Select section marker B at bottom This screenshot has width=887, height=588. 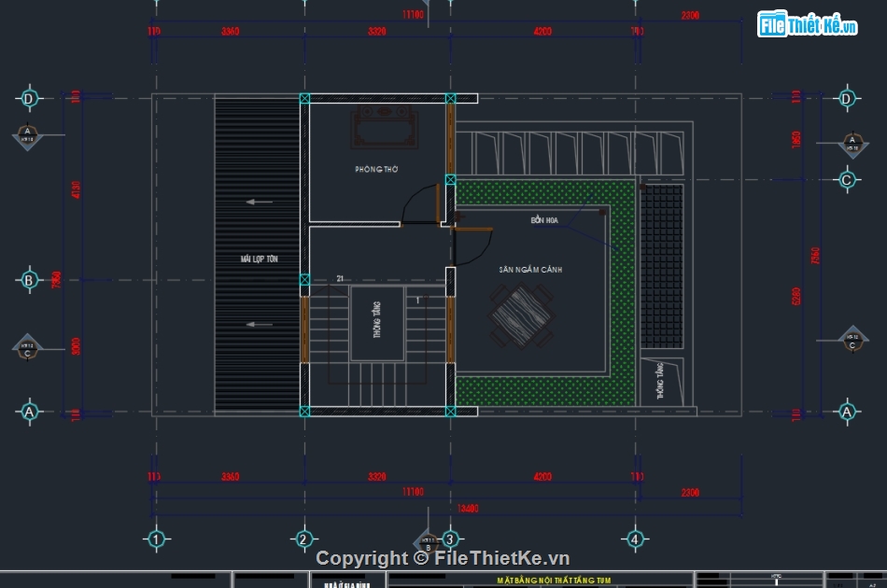coord(429,544)
